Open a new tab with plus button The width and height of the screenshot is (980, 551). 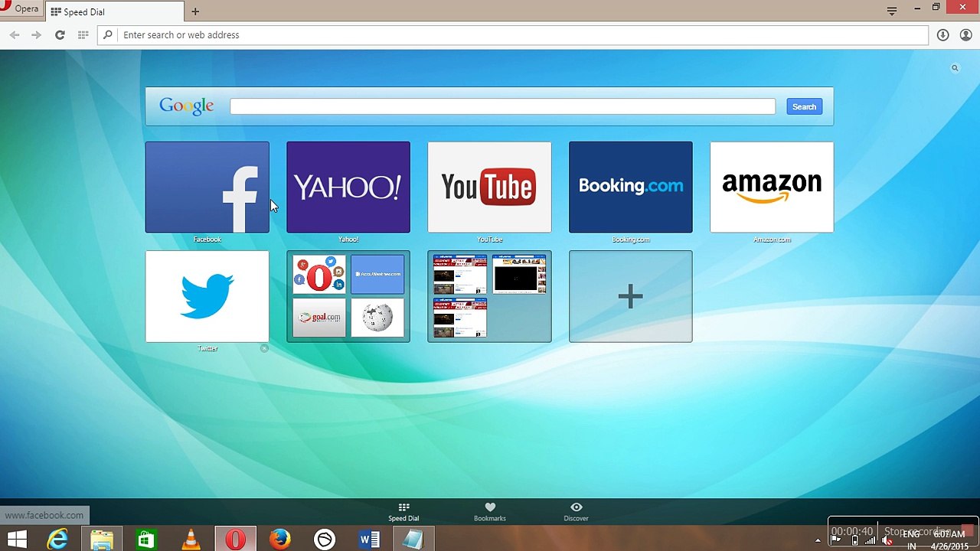click(x=195, y=11)
